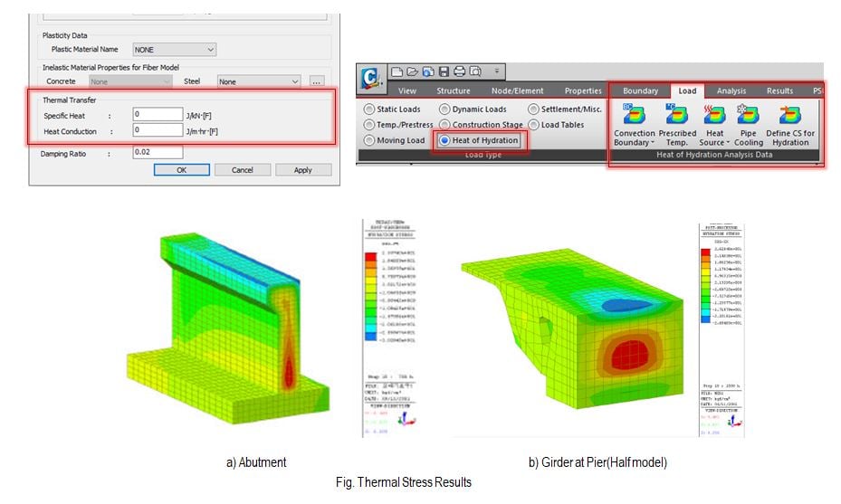Expand the Plastic Material Name dropdown
The image size is (841, 504).
point(174,50)
